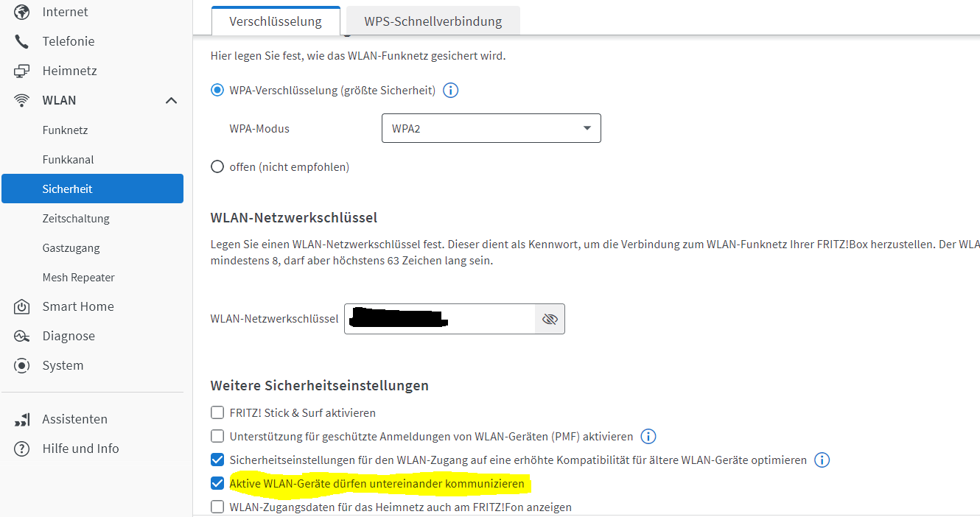Click the Smart Home power icon

point(22,306)
